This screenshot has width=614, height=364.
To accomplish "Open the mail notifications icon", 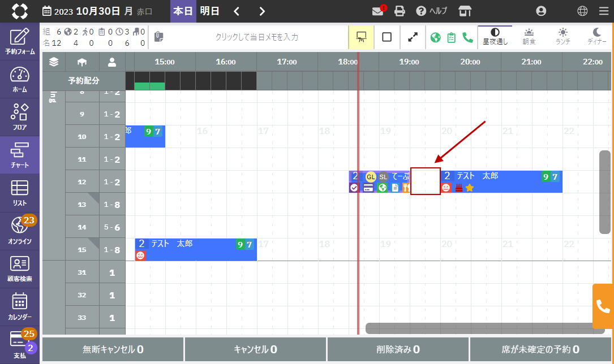I will [378, 11].
